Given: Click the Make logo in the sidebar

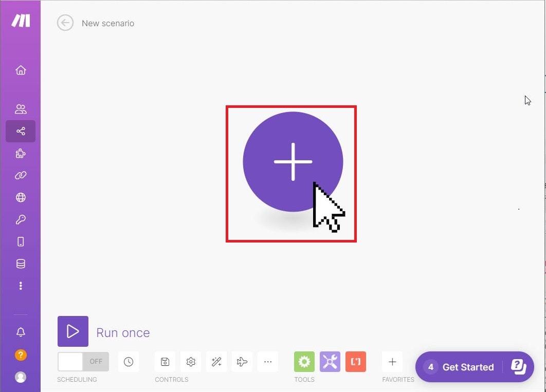Looking at the screenshot, I should [x=21, y=21].
